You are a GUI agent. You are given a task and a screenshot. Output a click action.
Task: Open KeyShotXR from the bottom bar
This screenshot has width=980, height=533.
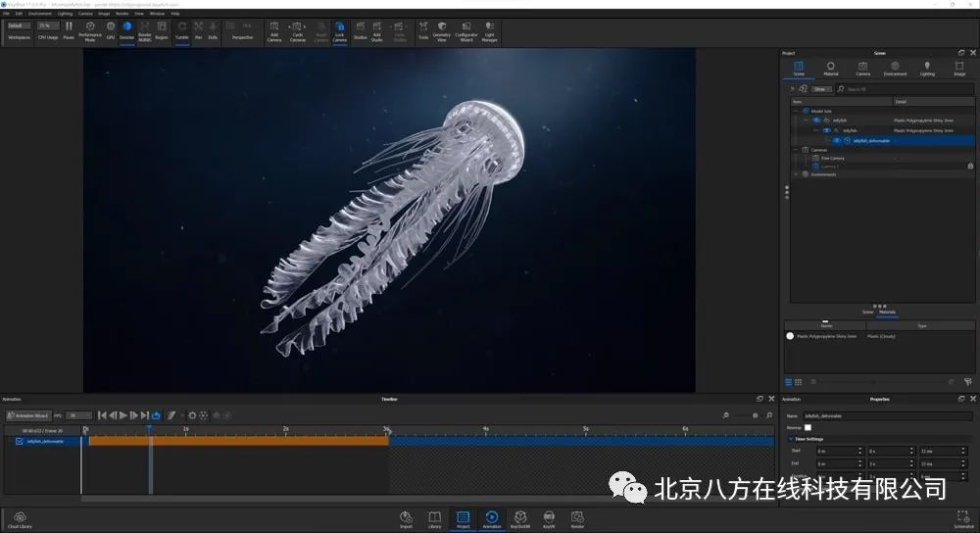click(520, 519)
